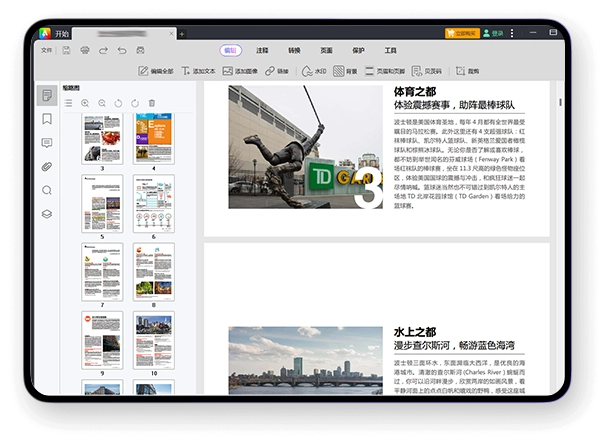Select the 链接 (Link) tool

coord(277,71)
